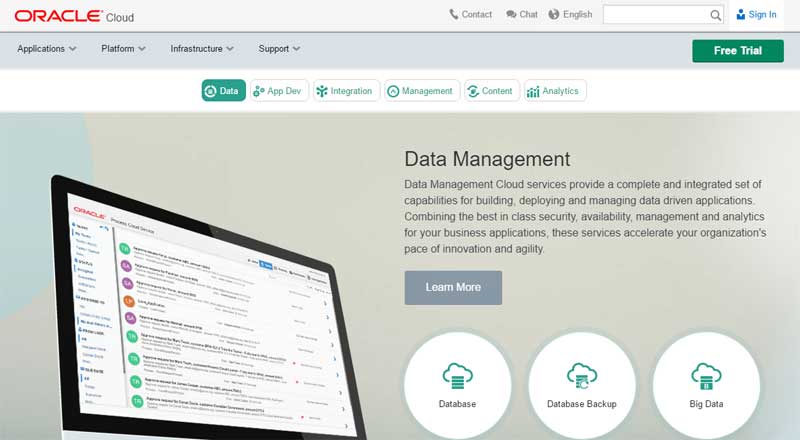This screenshot has height=440, width=800.
Task: Click the Learn More button
Action: [x=453, y=287]
